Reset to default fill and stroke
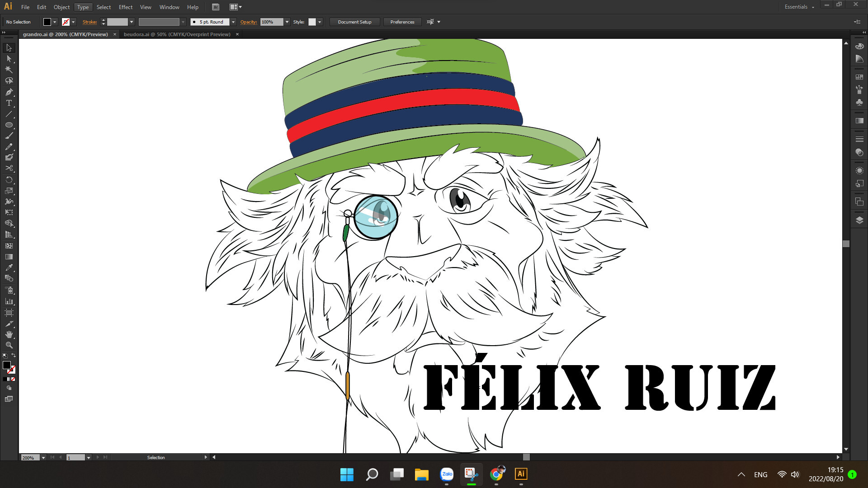 [x=5, y=355]
